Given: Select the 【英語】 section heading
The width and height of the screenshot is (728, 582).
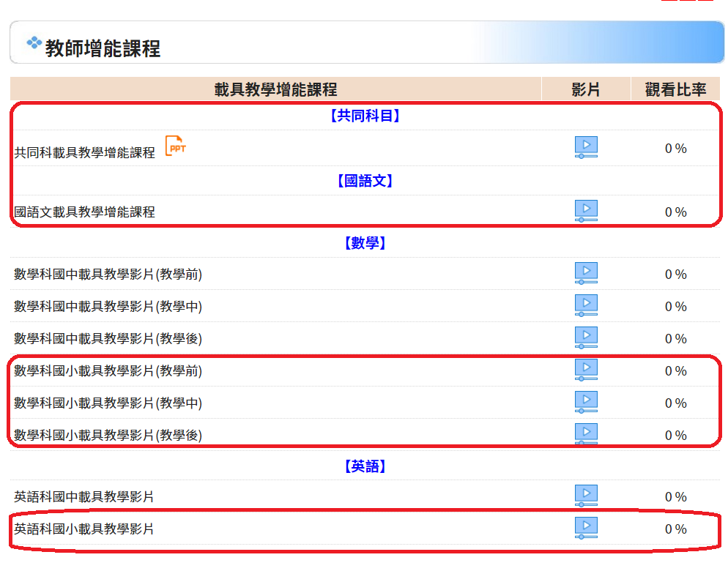Looking at the screenshot, I should [365, 466].
